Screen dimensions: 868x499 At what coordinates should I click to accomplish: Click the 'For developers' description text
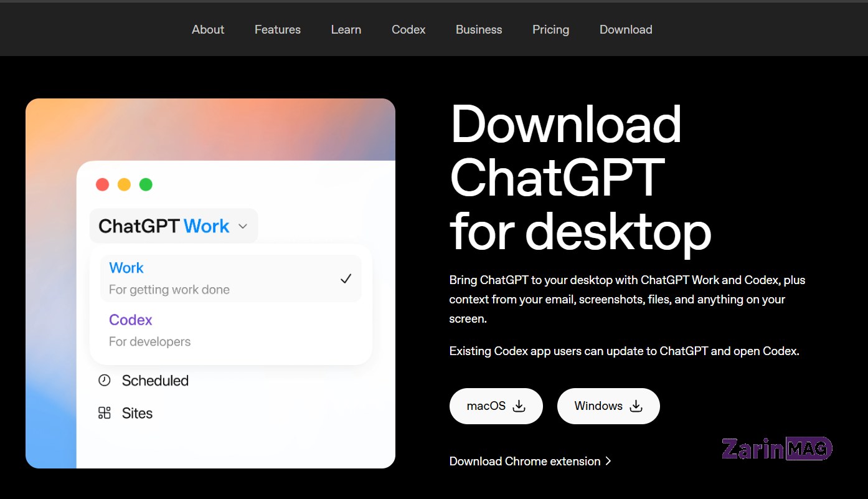coord(150,341)
